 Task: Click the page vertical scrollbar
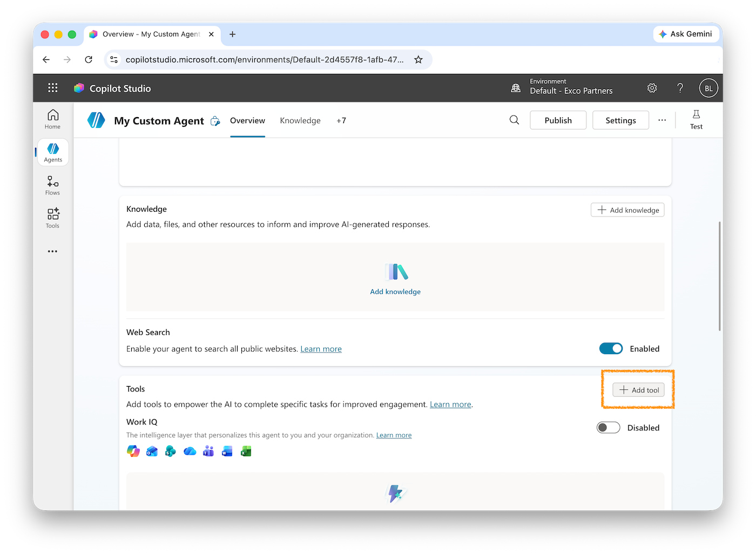(719, 276)
